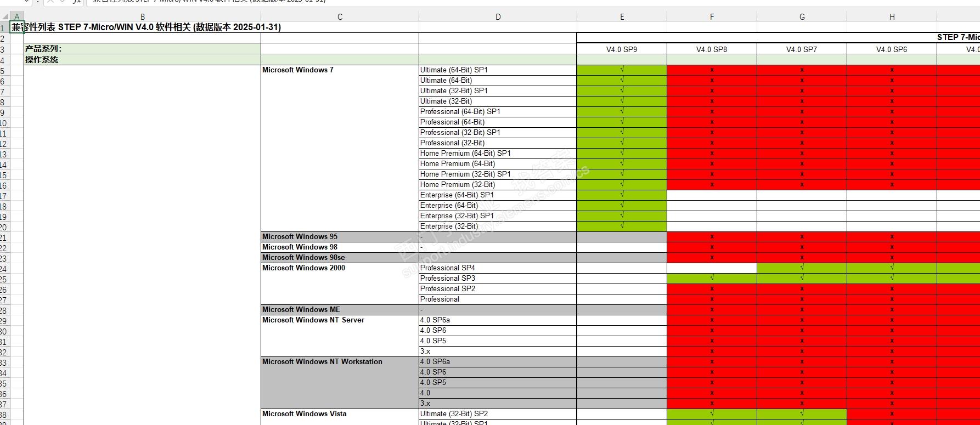Viewport: 980px width, 425px height.
Task: Click the V4.0 SP7 version header cell
Action: pyautogui.click(x=802, y=49)
